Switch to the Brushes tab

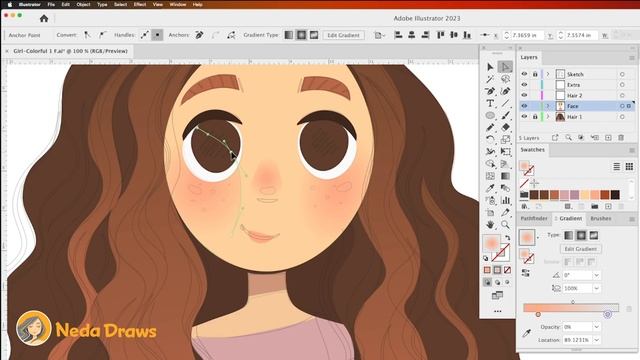point(600,219)
